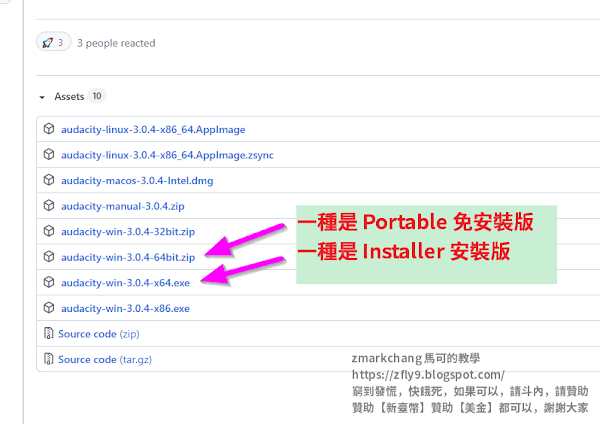The image size is (600, 424).
Task: Click package icon beside win 32bit.zip
Action: click(x=49, y=231)
